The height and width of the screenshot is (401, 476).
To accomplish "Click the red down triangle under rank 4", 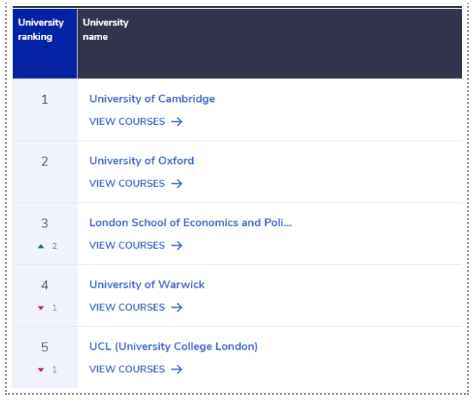I will coord(41,308).
